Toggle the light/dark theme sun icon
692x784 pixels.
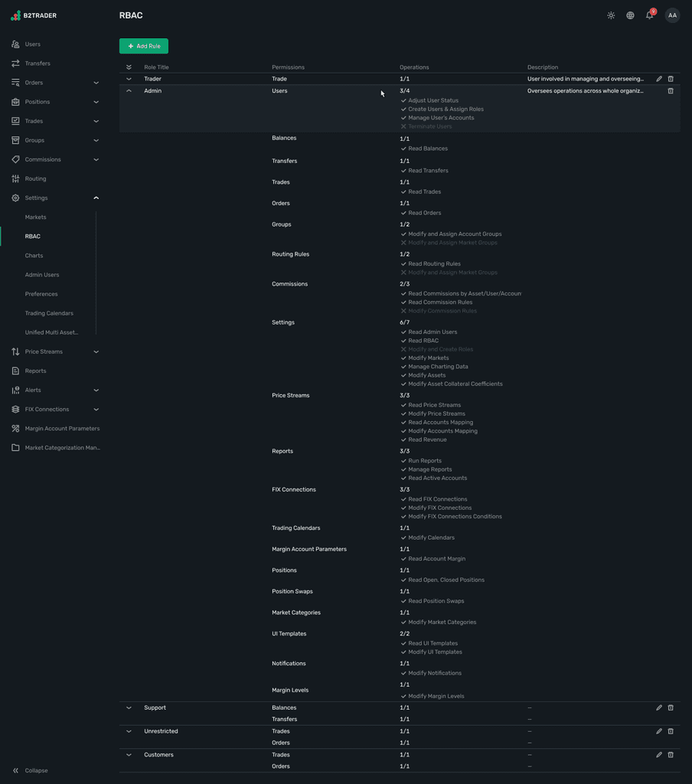pos(611,15)
